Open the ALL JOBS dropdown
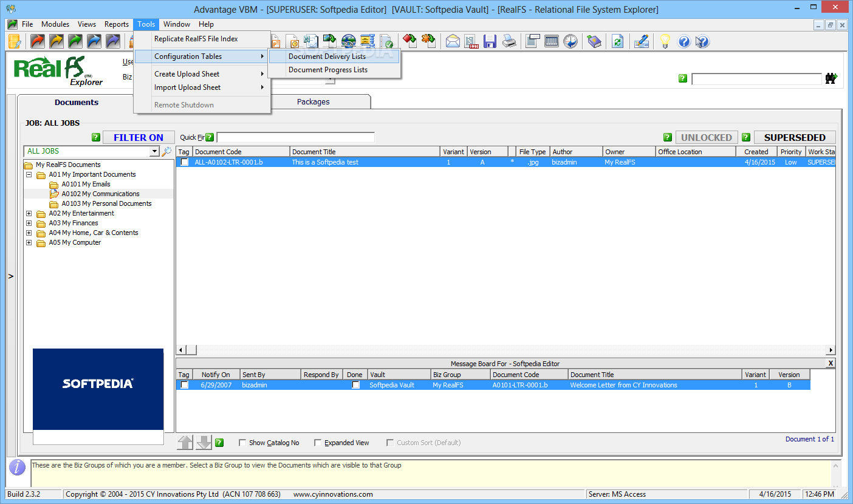This screenshot has height=504, width=853. (154, 151)
